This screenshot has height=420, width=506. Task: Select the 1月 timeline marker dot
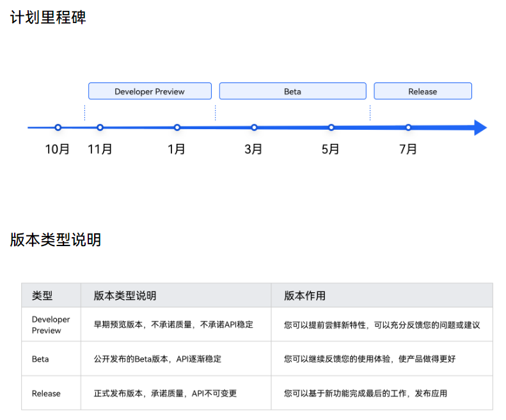pyautogui.click(x=177, y=128)
